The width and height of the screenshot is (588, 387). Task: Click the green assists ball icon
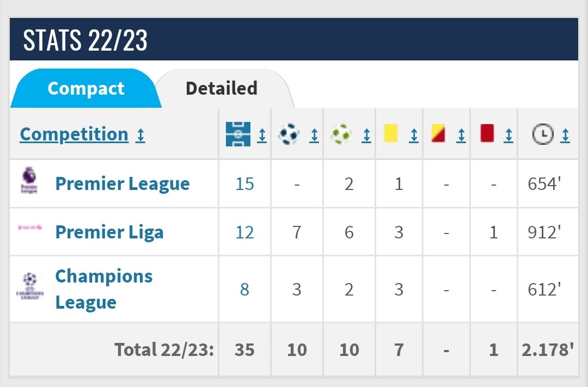pos(341,134)
